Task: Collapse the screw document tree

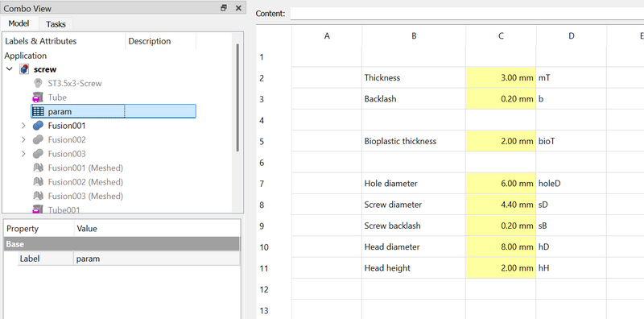Action: click(10, 69)
